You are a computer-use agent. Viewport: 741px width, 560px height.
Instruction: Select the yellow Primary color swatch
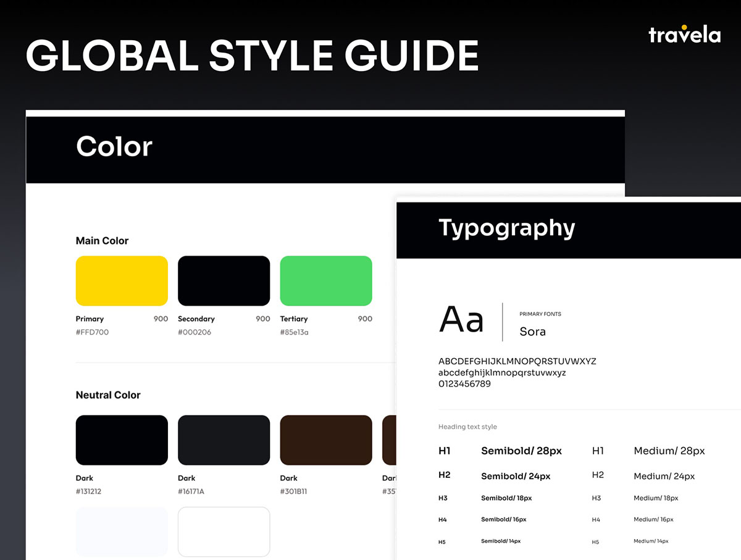122,281
